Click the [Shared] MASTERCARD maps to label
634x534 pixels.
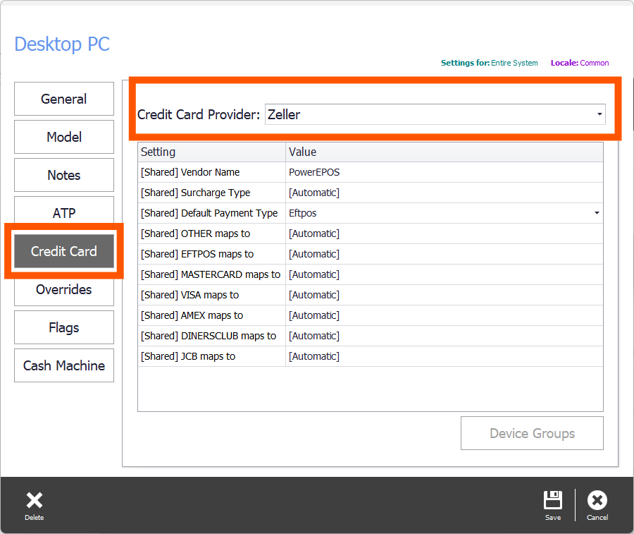tap(210, 274)
